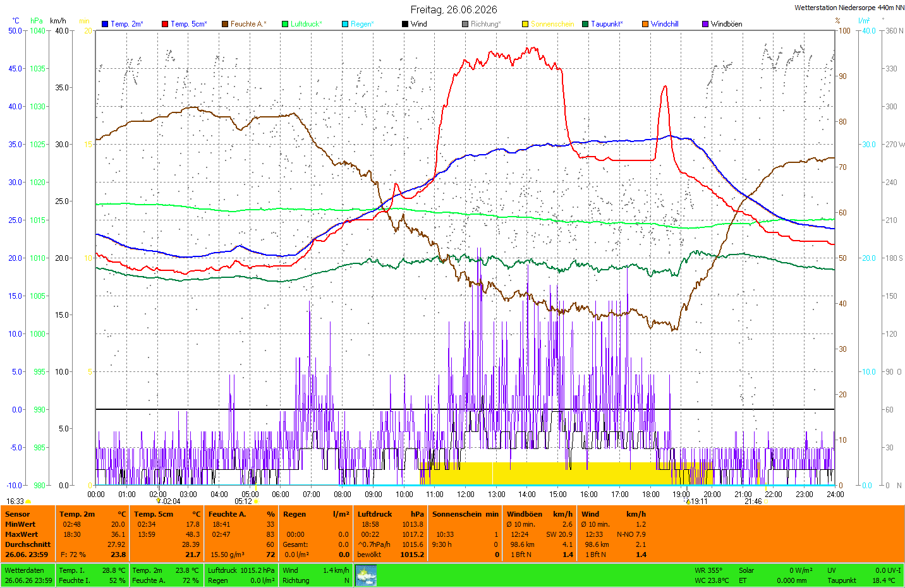Click the 'SW 20.9' max gust value
The width and height of the screenshot is (905, 588).
tap(559, 534)
